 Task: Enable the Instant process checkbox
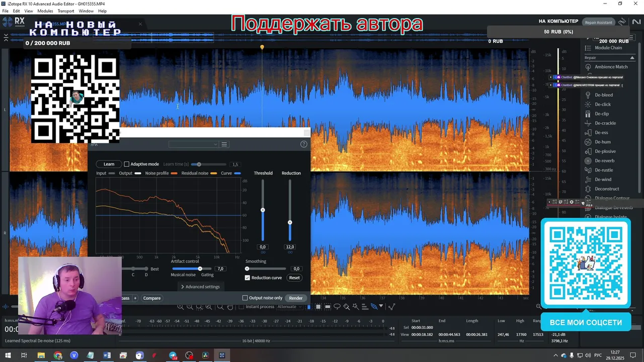(241, 307)
